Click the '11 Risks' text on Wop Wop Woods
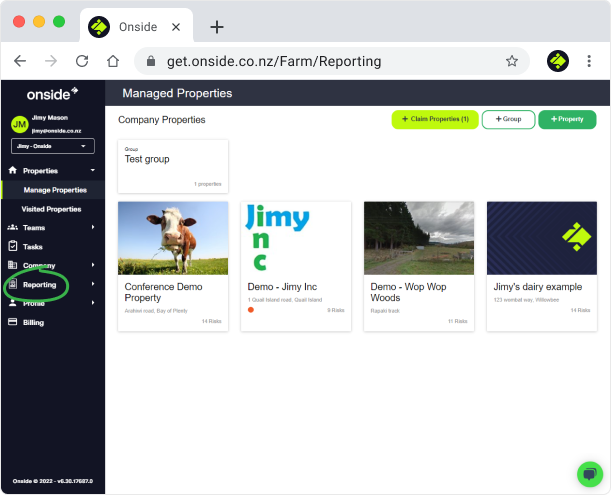Viewport: 611px width, 495px height. (457, 321)
